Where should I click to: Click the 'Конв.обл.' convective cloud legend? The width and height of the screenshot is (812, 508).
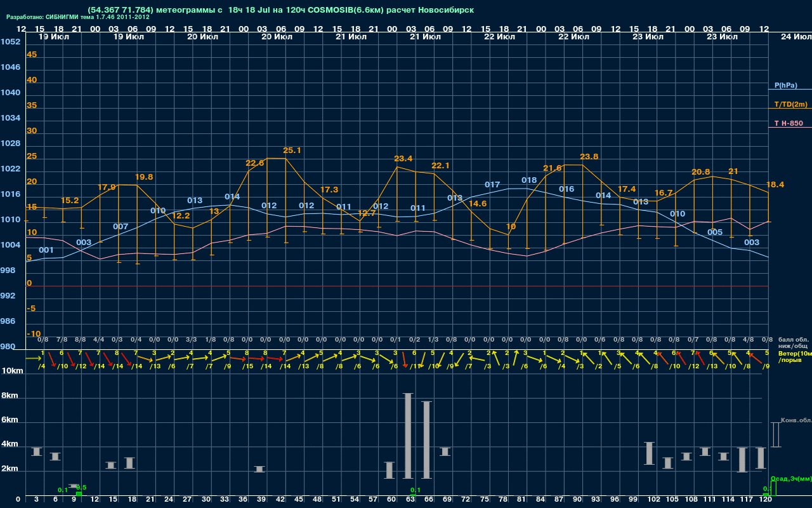796,420
